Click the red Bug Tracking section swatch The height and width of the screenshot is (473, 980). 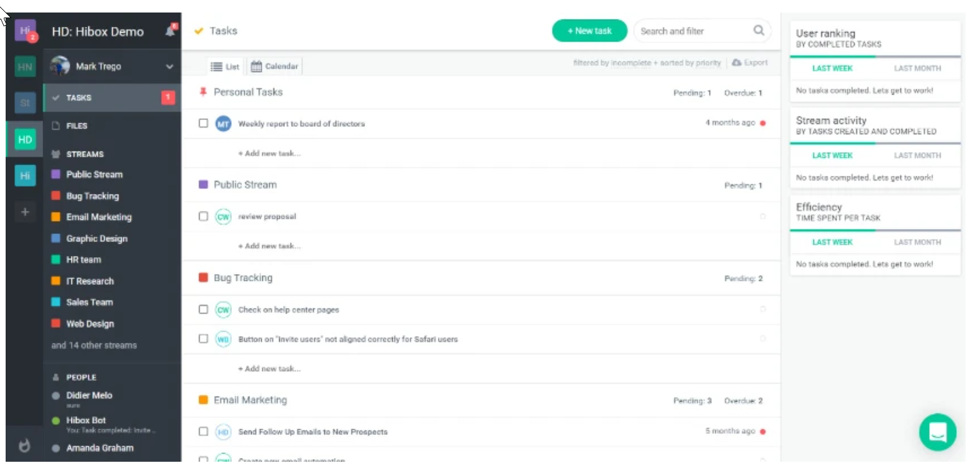tap(203, 277)
